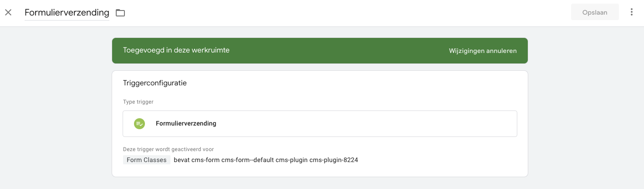Click the green form submission trigger icon
Viewport: 644px width, 189px height.
pos(139,124)
